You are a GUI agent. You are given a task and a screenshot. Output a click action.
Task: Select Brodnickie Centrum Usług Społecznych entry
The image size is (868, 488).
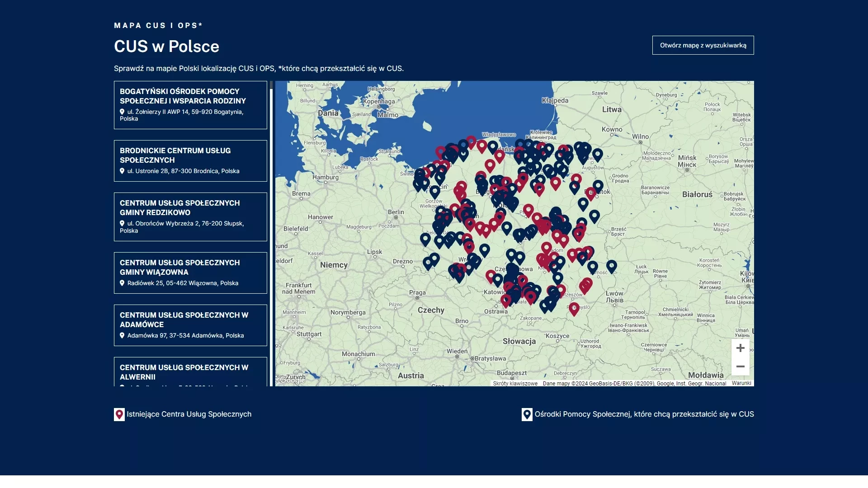tap(190, 161)
